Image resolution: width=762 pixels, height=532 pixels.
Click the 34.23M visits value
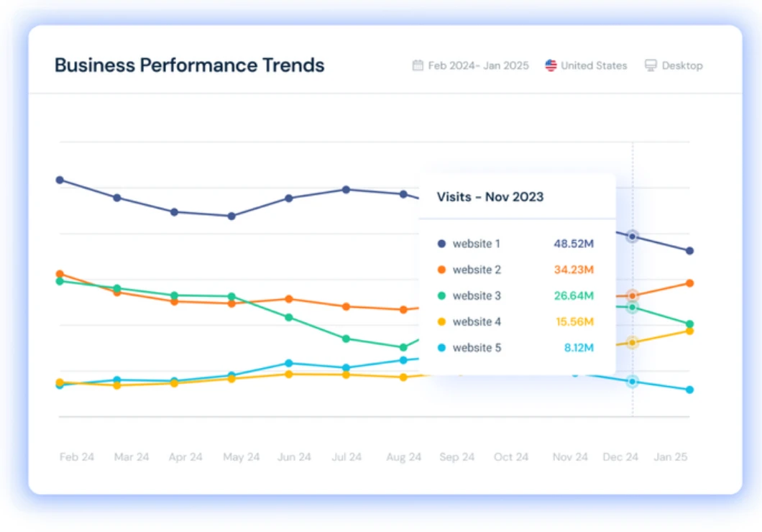574,270
